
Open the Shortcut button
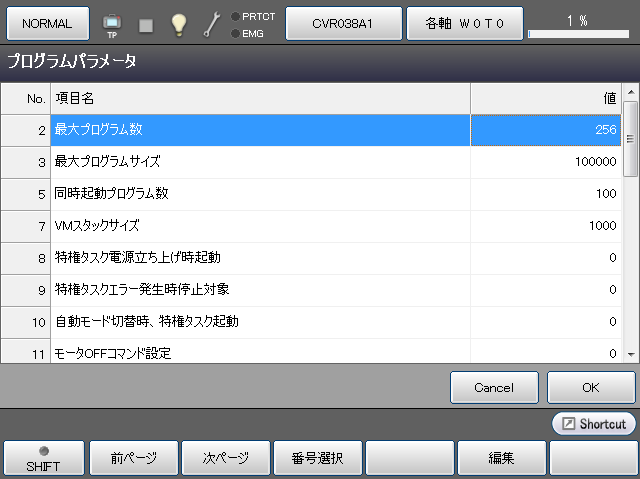593,424
